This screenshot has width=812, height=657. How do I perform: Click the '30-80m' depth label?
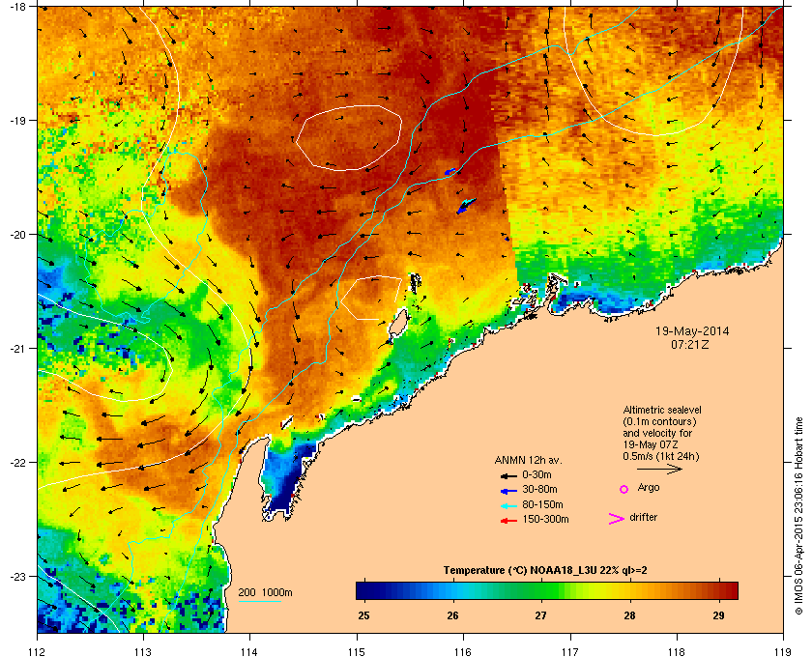tap(539, 489)
